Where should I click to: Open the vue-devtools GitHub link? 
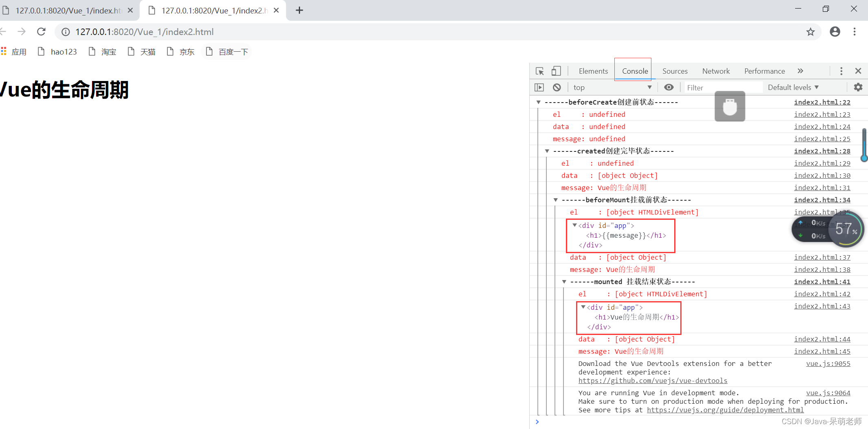tap(653, 381)
